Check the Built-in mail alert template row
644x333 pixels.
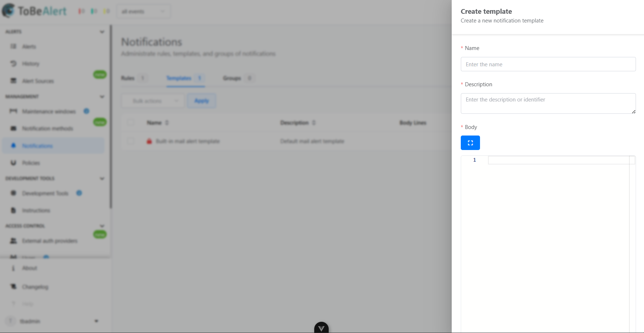(x=131, y=141)
